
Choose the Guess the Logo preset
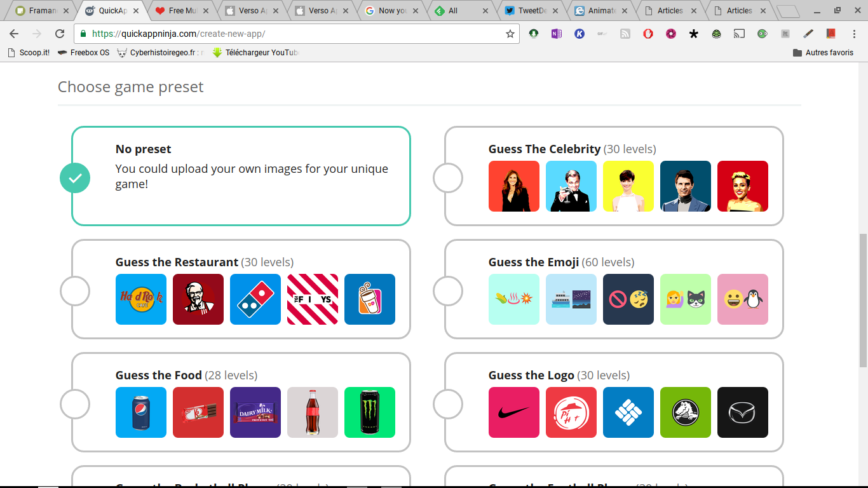448,404
